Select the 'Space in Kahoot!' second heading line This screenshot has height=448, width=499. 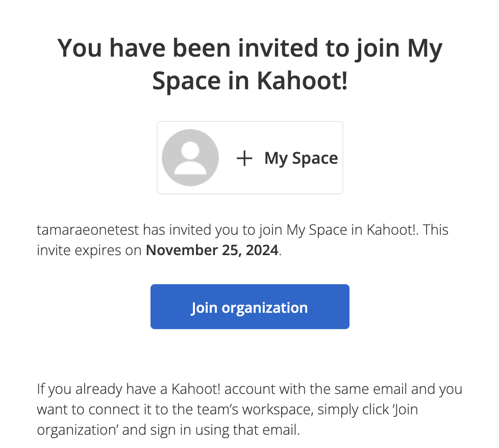coord(250,81)
